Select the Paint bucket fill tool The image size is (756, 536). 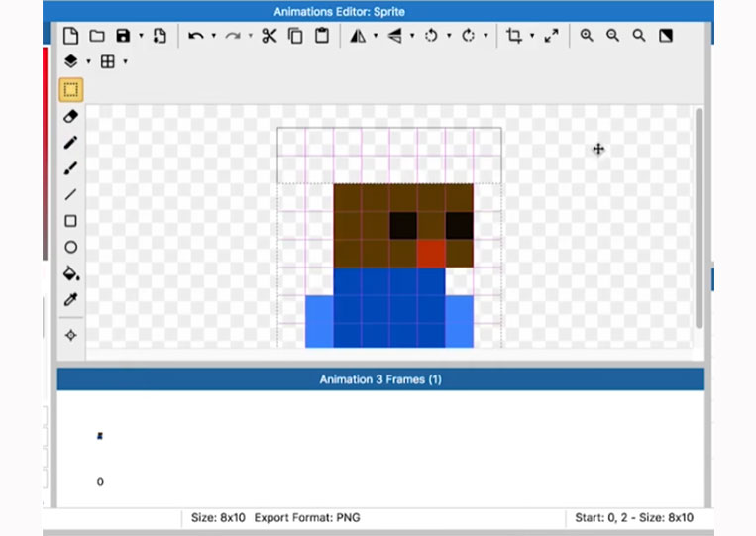click(71, 273)
